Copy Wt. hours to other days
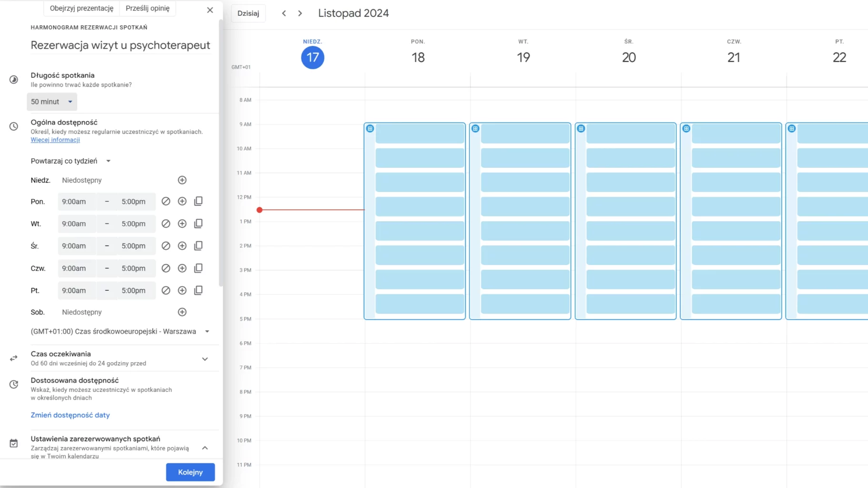The image size is (868, 488). click(x=199, y=224)
